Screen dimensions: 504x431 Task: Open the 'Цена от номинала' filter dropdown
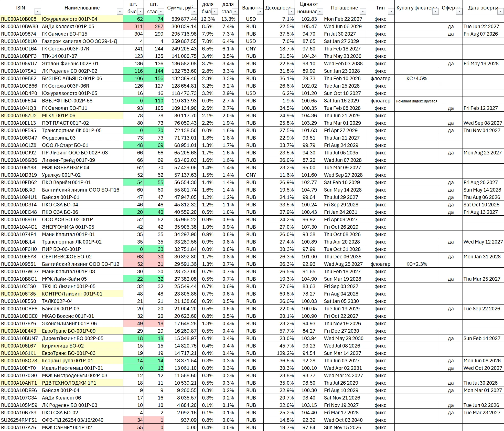[320, 12]
